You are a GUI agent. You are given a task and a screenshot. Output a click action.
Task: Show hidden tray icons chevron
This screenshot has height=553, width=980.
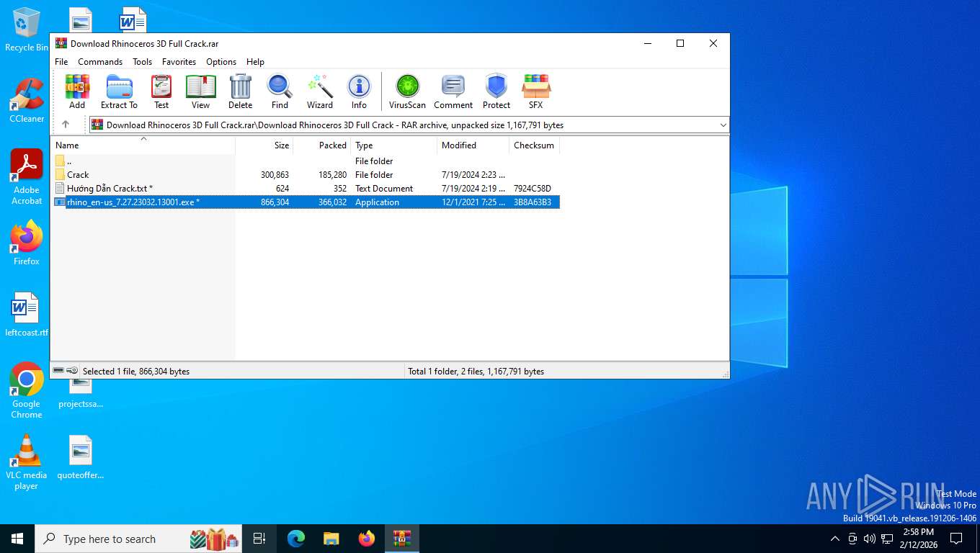835,539
